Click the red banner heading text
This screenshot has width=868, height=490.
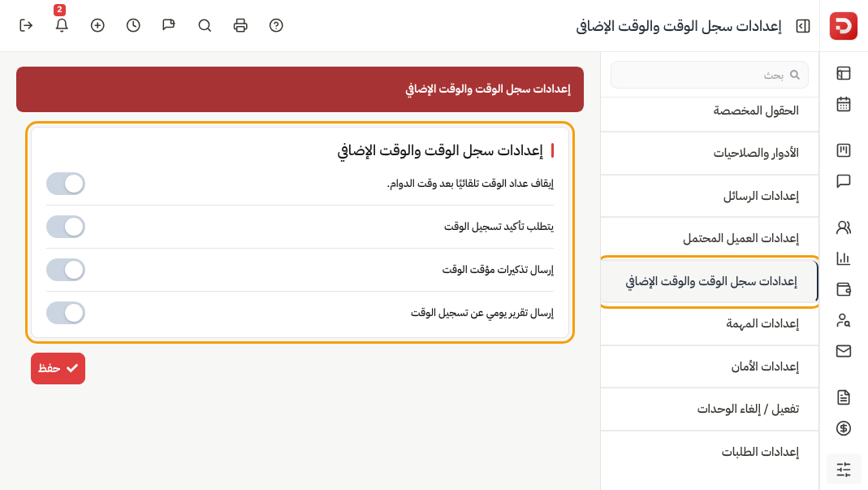coord(488,89)
